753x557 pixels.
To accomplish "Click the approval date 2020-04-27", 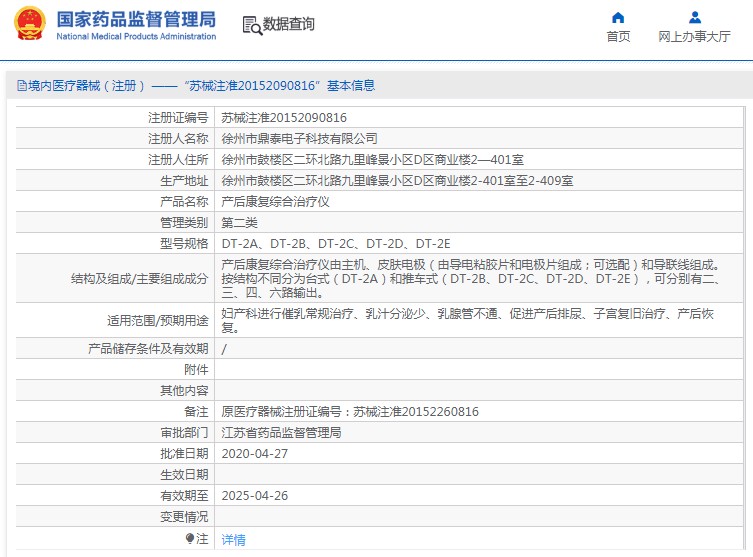I will click(255, 454).
